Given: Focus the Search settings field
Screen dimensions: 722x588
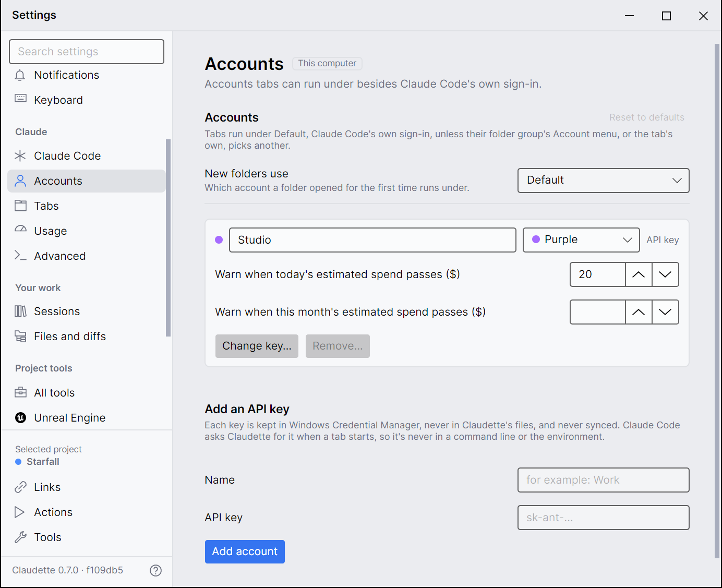Looking at the screenshot, I should (x=87, y=52).
